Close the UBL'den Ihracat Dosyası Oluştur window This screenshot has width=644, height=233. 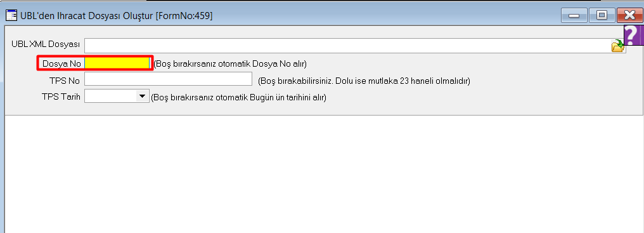[x=629, y=16]
